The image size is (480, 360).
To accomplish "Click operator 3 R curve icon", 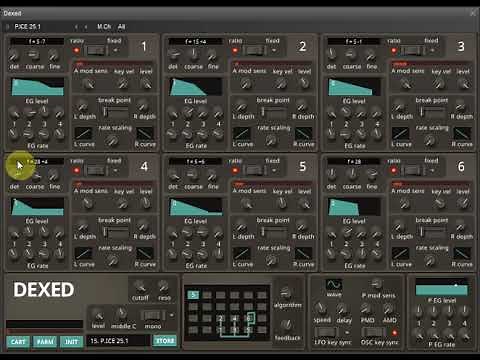I will [462, 134].
